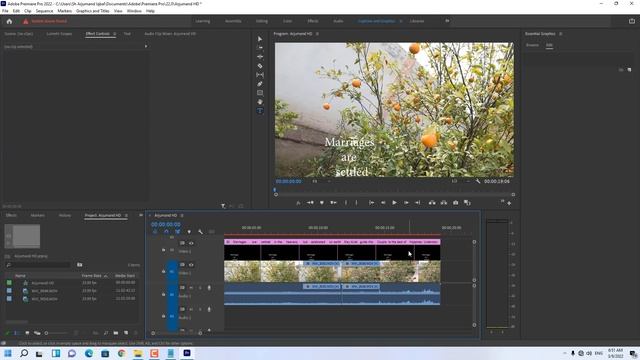
Task: Go to In point
Action: (x=371, y=202)
